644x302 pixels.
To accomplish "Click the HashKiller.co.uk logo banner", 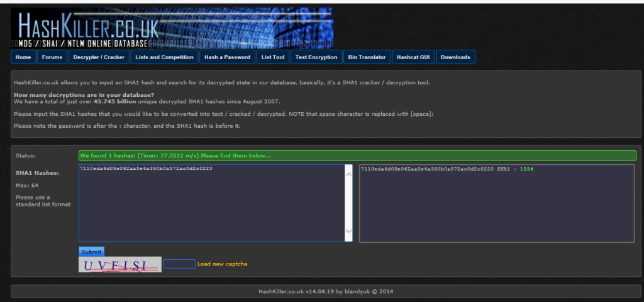I will tap(172, 28).
